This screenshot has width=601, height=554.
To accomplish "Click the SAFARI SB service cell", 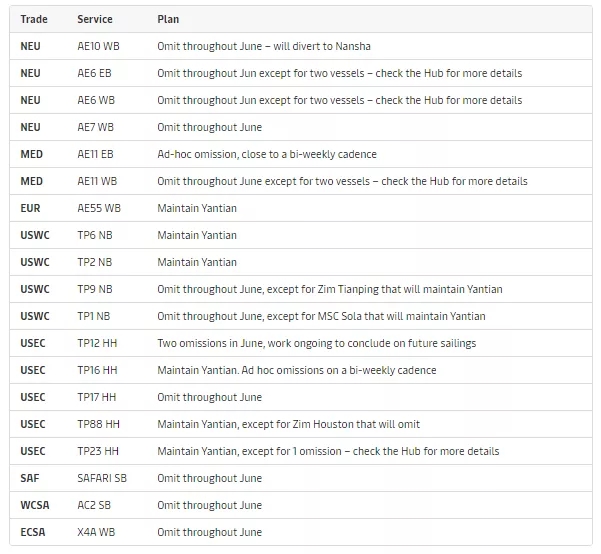I will click(102, 479).
